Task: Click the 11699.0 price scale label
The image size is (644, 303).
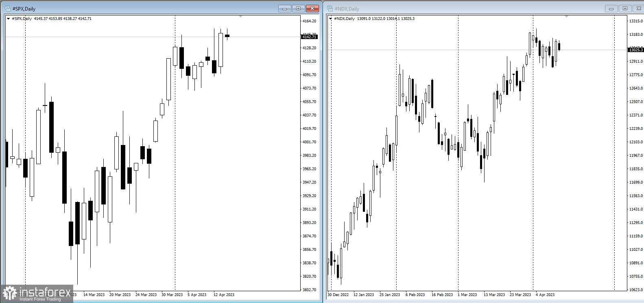Action: tap(636, 182)
